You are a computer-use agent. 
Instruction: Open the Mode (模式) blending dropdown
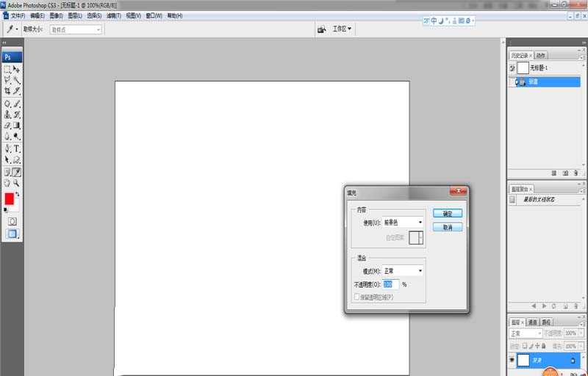point(403,271)
